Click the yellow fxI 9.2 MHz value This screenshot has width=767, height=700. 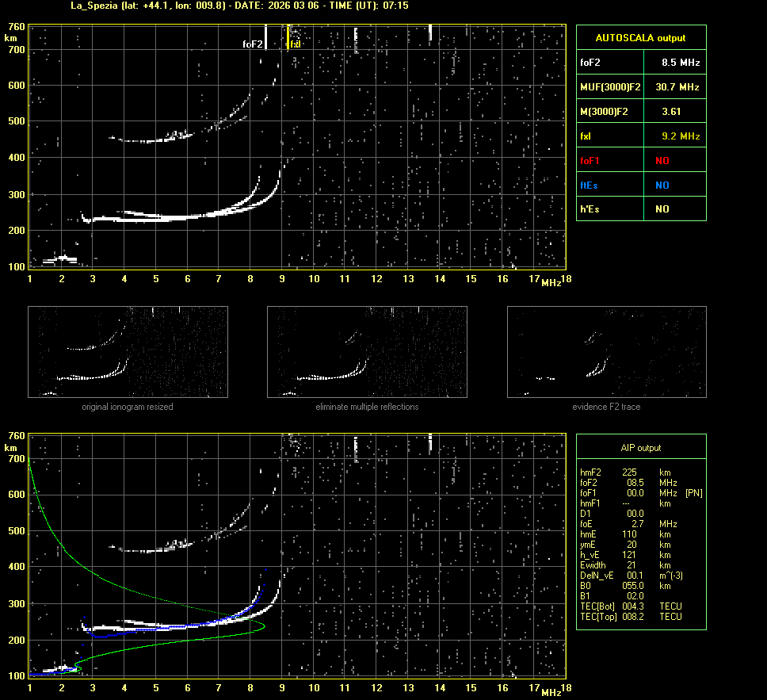[681, 136]
